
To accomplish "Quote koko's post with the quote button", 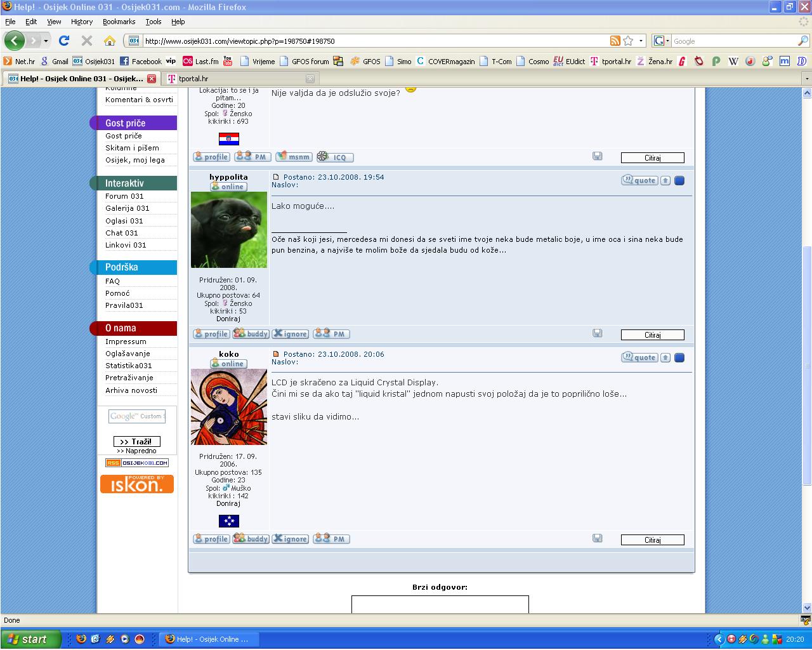I will 639,357.
